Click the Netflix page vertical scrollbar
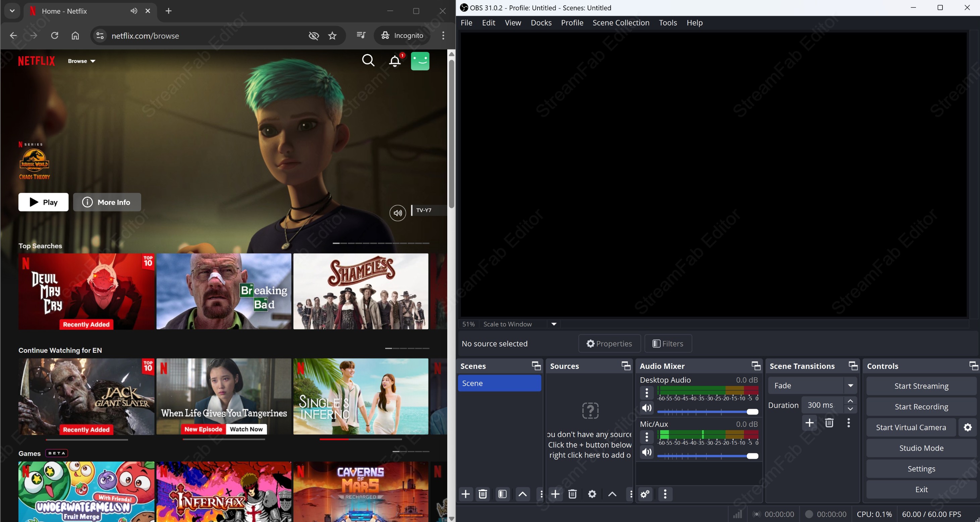Image resolution: width=980 pixels, height=522 pixels. pos(452,133)
